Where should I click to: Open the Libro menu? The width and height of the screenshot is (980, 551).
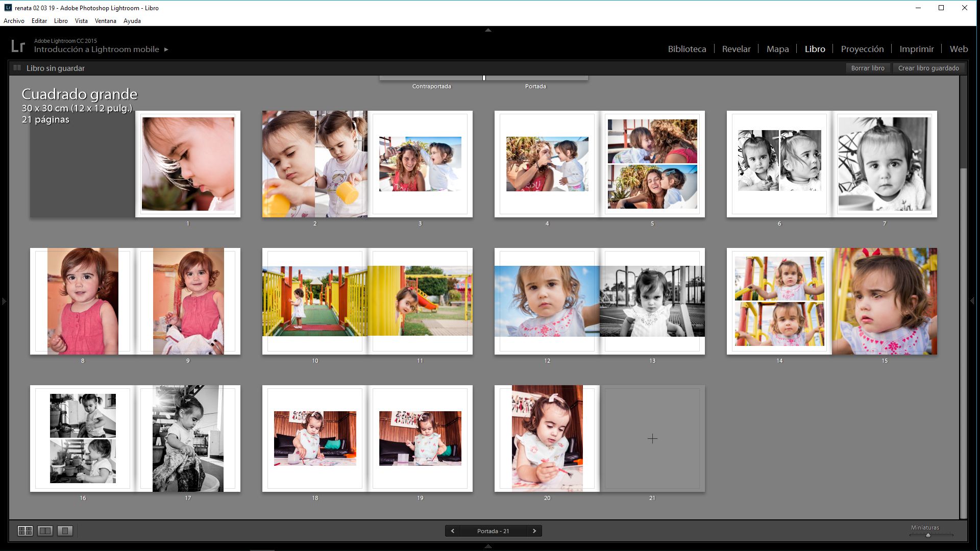pyautogui.click(x=61, y=21)
